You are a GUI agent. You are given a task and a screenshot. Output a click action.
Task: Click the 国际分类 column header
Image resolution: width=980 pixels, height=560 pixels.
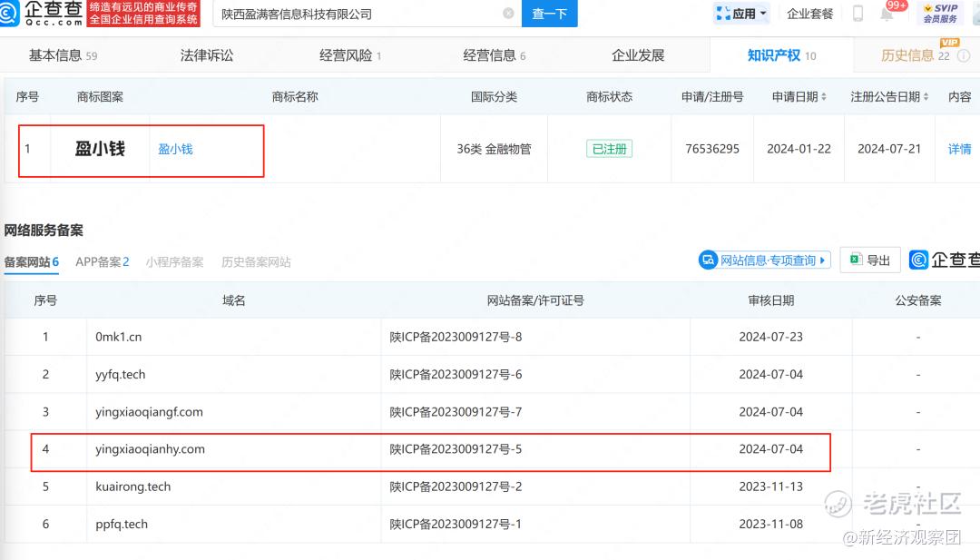(494, 97)
